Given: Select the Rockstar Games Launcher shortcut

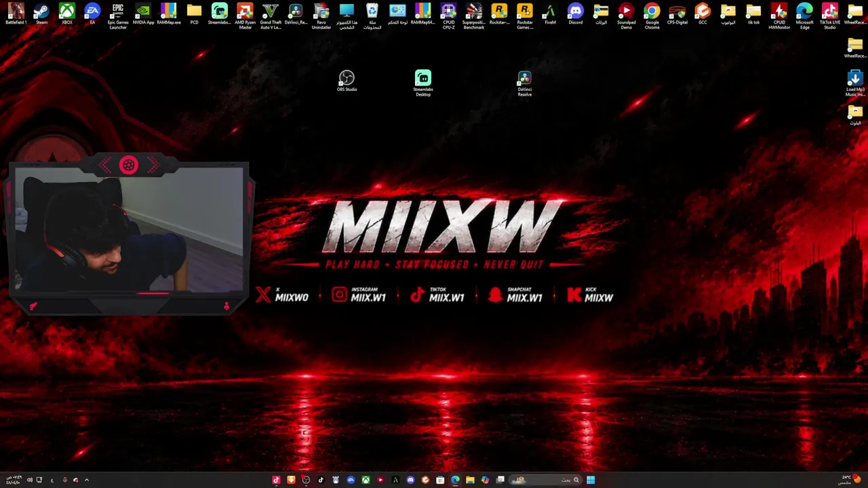Looking at the screenshot, I should (x=525, y=16).
